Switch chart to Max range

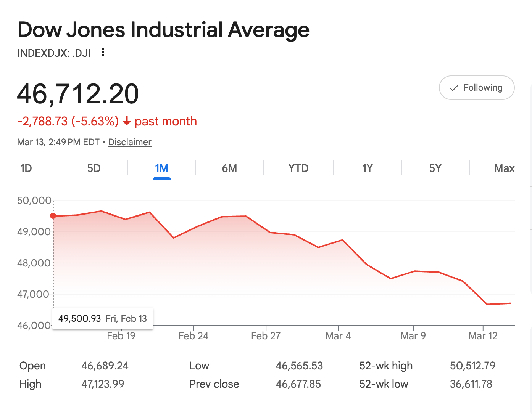pyautogui.click(x=504, y=168)
